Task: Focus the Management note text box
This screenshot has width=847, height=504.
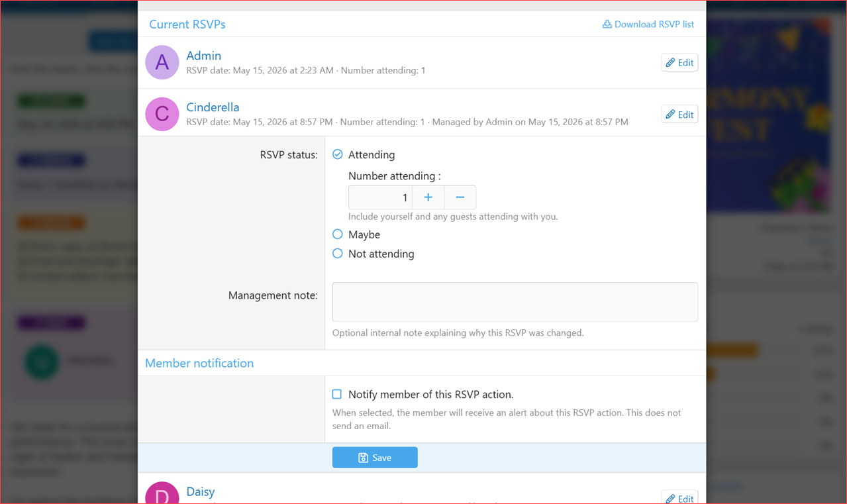Action: [x=515, y=302]
